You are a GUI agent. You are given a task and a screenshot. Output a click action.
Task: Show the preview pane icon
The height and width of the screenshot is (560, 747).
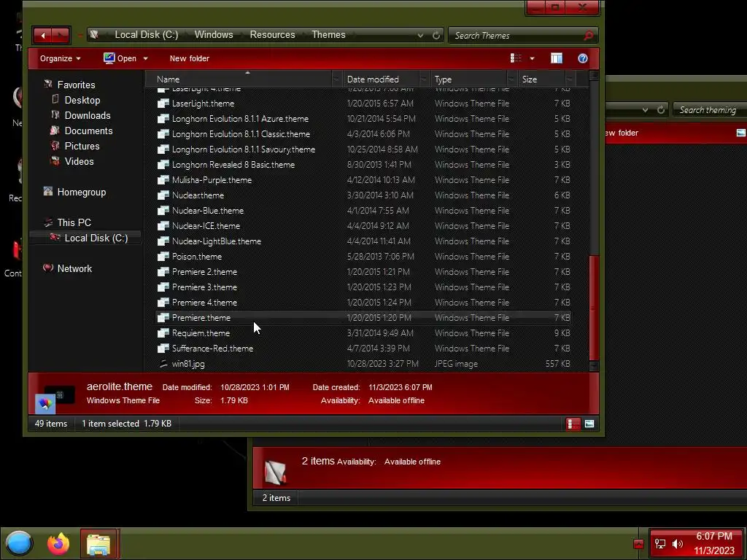pyautogui.click(x=557, y=58)
